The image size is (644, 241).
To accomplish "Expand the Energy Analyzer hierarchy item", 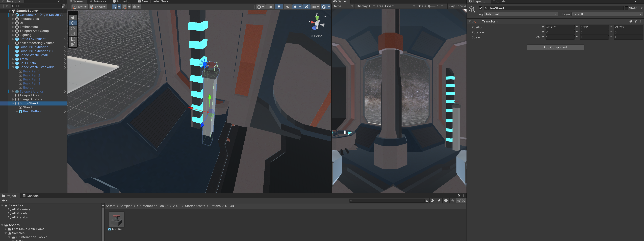I will (x=13, y=99).
